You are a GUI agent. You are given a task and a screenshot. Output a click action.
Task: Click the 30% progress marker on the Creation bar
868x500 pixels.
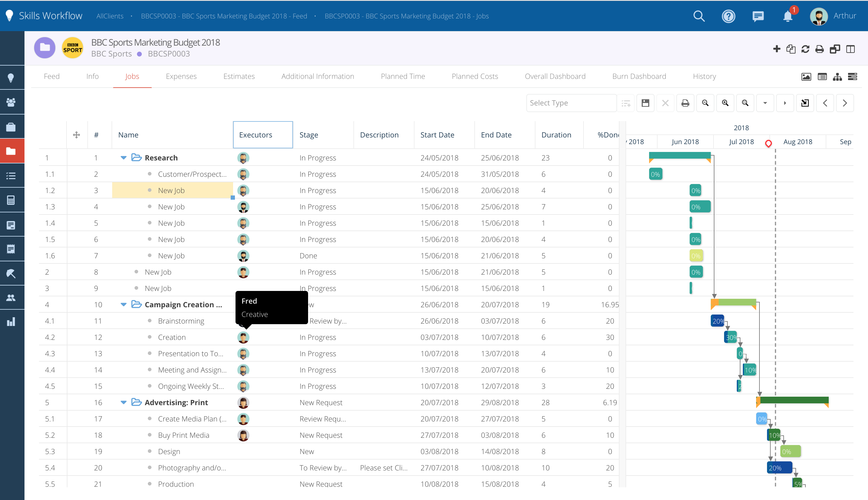click(x=730, y=337)
